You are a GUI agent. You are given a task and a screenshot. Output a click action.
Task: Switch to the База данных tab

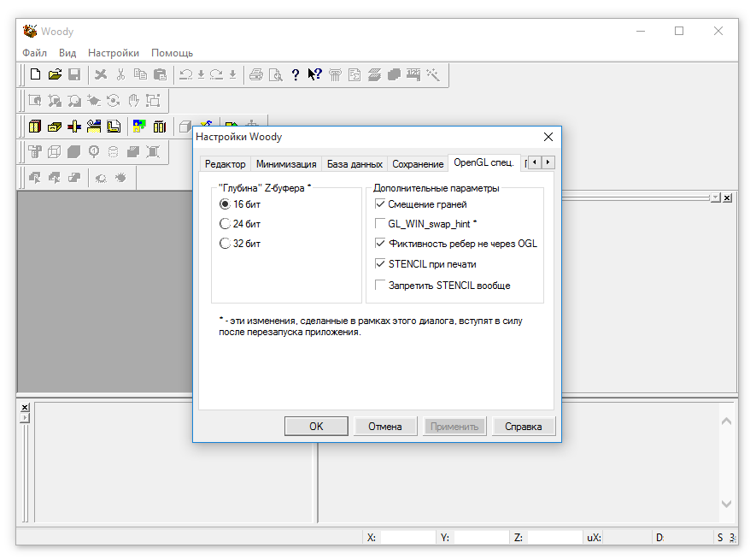(x=355, y=164)
